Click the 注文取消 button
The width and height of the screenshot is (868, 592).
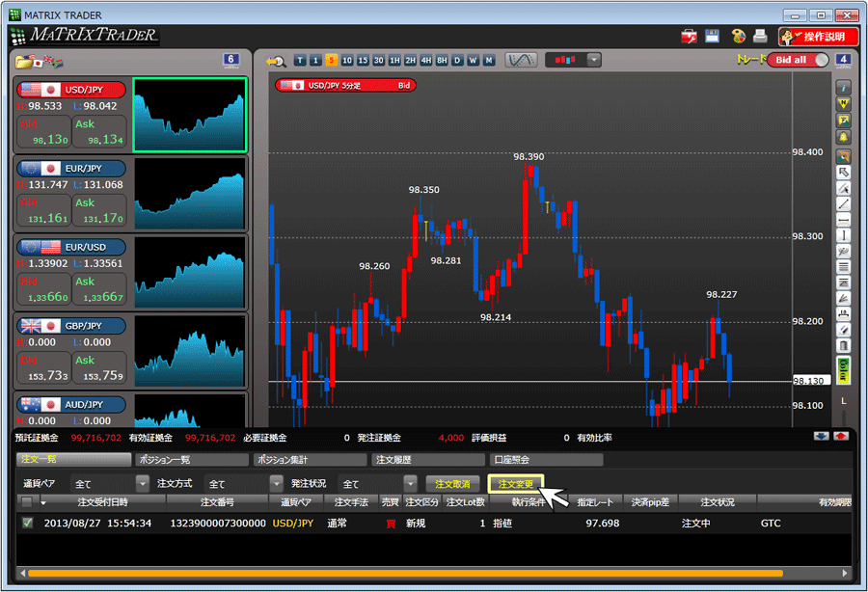(x=453, y=484)
